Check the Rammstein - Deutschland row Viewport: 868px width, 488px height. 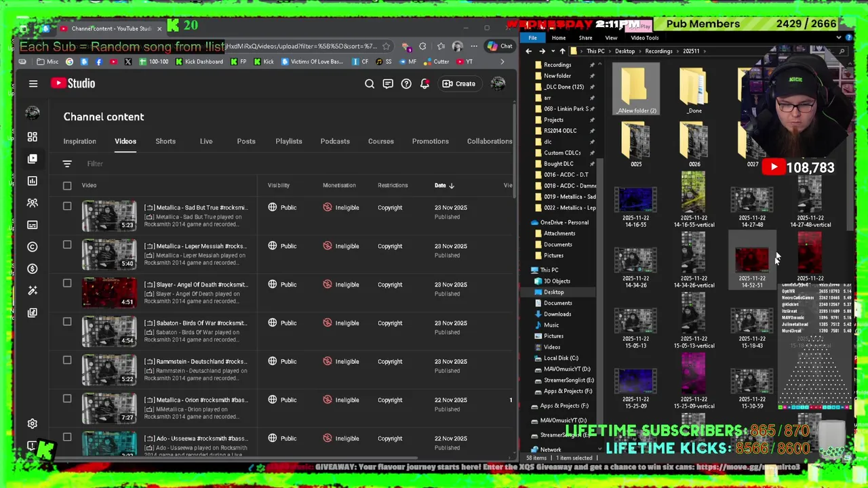[x=67, y=360]
